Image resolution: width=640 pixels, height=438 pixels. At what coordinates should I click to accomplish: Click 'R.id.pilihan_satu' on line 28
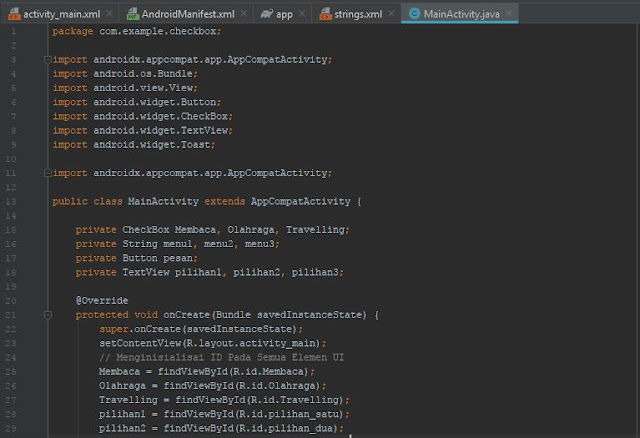pos(289,414)
